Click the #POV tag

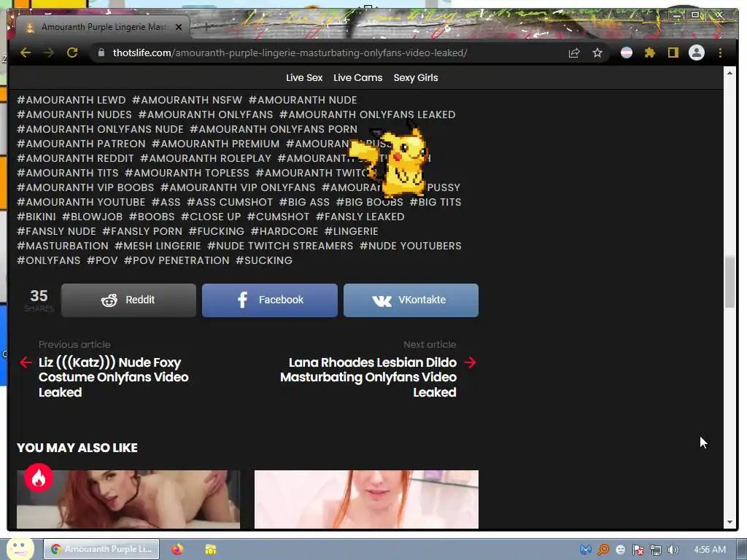(102, 260)
